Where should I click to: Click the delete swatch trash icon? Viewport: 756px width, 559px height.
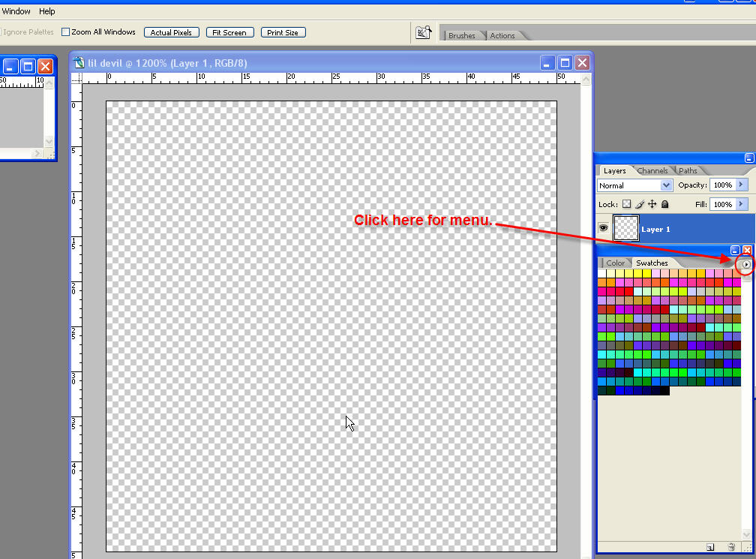click(731, 547)
